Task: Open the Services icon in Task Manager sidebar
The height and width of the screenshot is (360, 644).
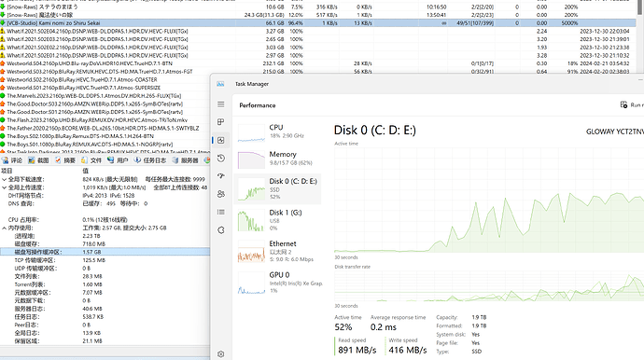Action: pos(221,230)
